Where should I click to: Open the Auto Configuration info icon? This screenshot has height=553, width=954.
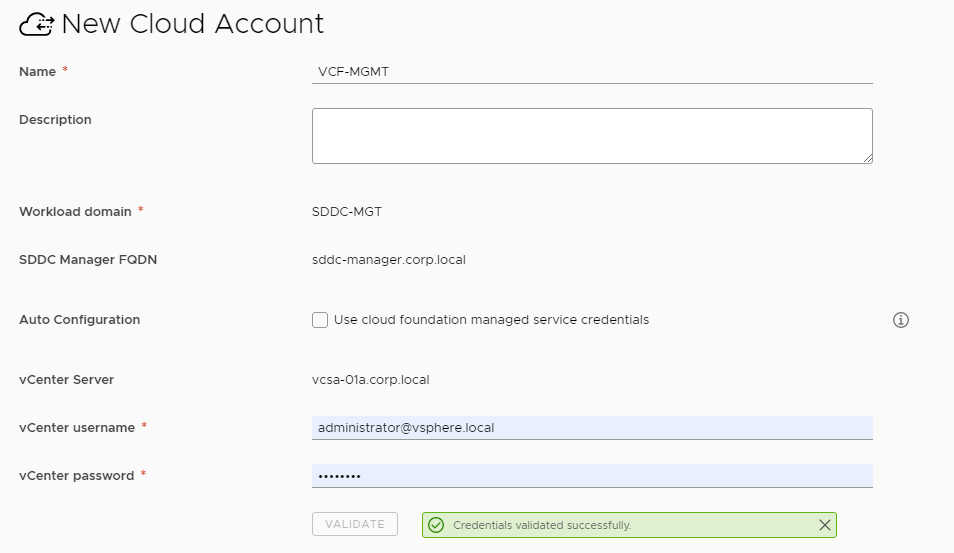tap(900, 320)
